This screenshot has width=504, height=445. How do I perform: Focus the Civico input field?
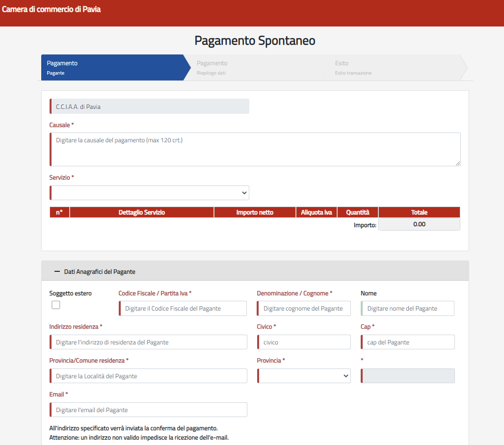coord(304,342)
